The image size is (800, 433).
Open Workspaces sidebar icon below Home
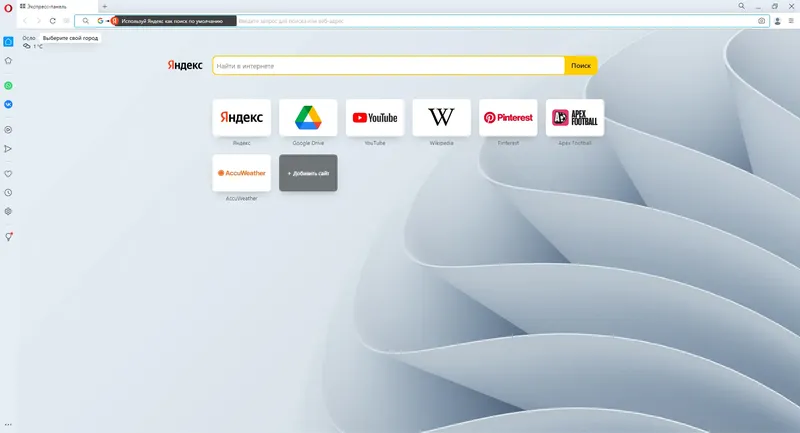pyautogui.click(x=8, y=61)
